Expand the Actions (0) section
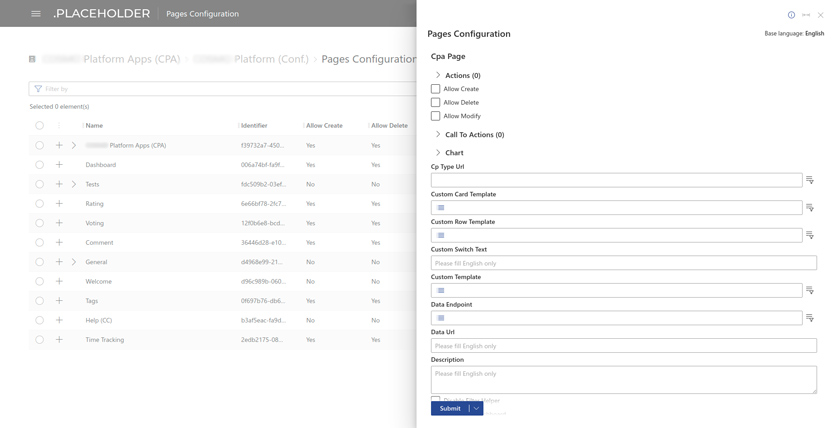Screen dimensions: 834x428 tap(438, 75)
